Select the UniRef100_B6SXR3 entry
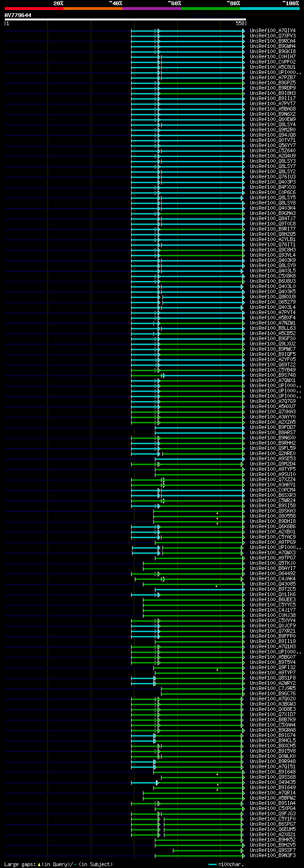The image size is (304, 868). [273, 495]
